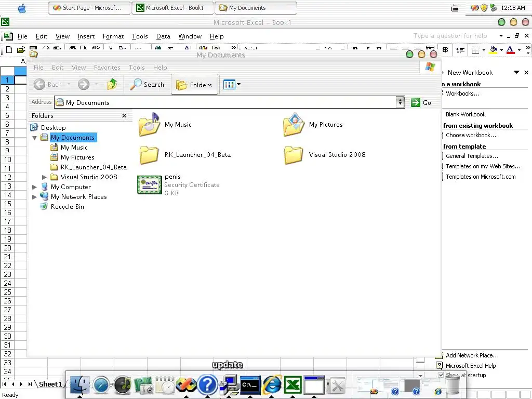
Task: Open the Favorites menu in My Documents
Action: coord(107,68)
